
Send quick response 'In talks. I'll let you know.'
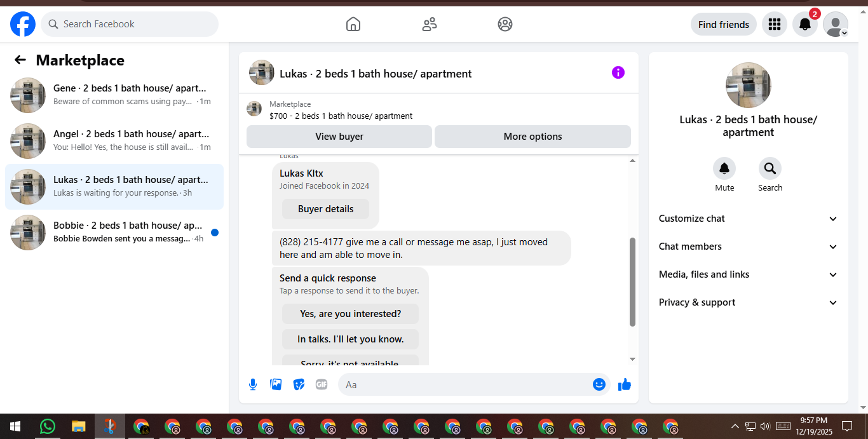pos(351,339)
